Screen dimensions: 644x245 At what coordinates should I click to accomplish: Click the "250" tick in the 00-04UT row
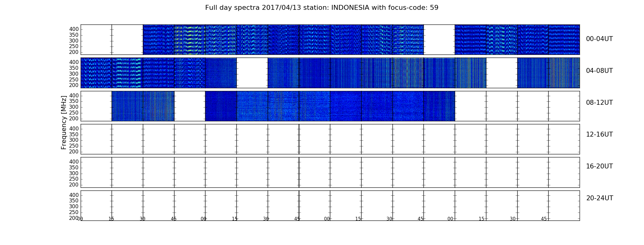click(x=74, y=47)
